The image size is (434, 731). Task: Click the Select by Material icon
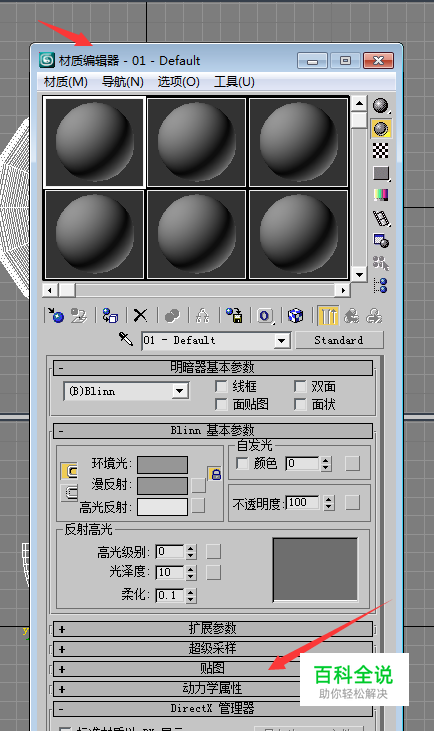click(x=381, y=263)
